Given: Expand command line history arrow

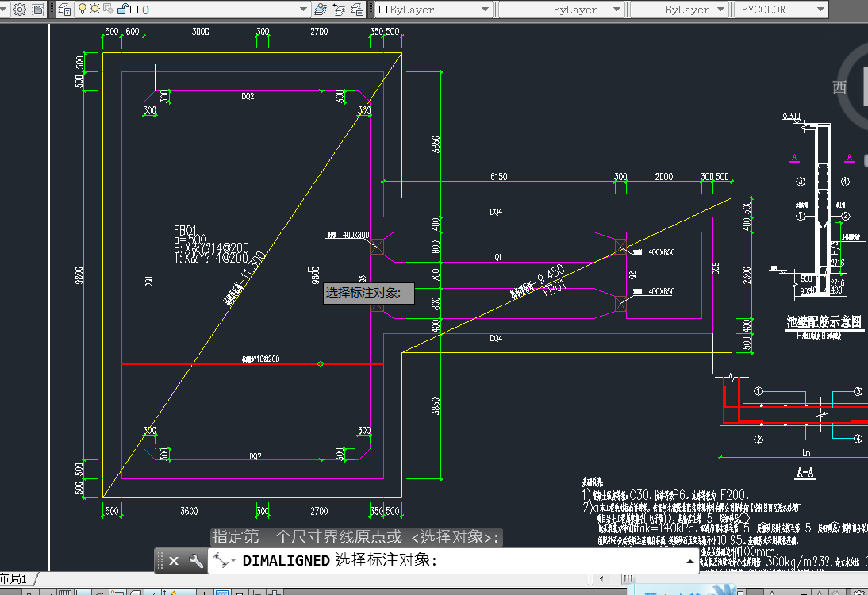Looking at the screenshot, I should coord(689,561).
